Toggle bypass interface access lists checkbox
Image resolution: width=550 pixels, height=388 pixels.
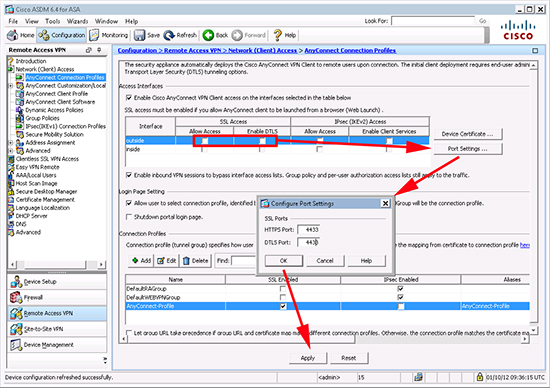tap(129, 175)
